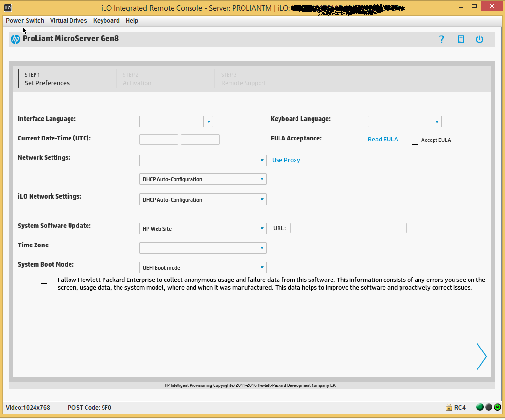Image resolution: width=505 pixels, height=420 pixels.
Task: Click the date input field
Action: [x=159, y=140]
